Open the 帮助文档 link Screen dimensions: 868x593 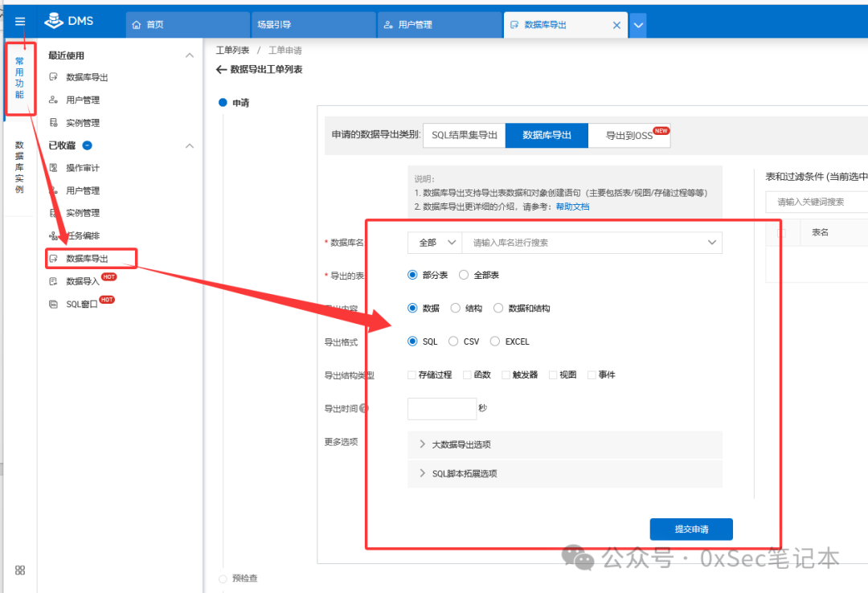point(572,207)
